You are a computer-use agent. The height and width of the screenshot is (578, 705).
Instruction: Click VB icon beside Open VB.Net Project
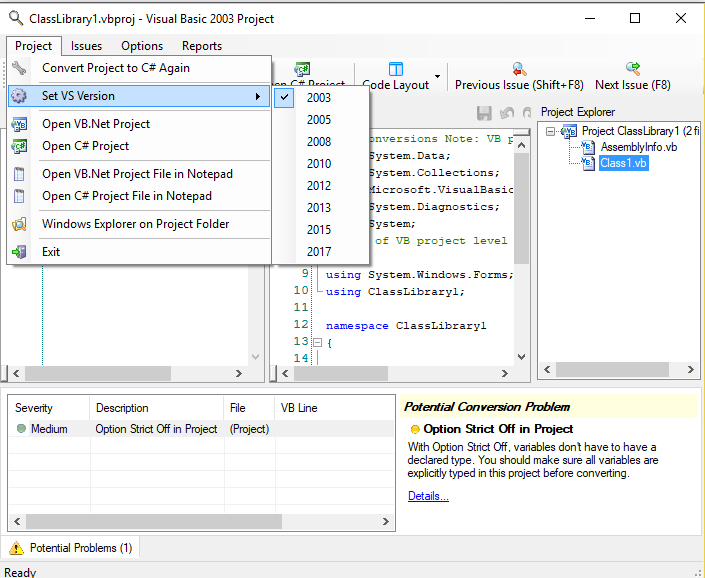pyautogui.click(x=19, y=124)
